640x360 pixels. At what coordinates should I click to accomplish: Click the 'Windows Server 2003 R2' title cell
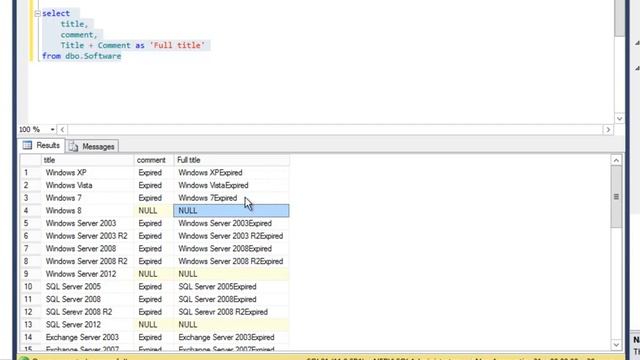pos(87,236)
